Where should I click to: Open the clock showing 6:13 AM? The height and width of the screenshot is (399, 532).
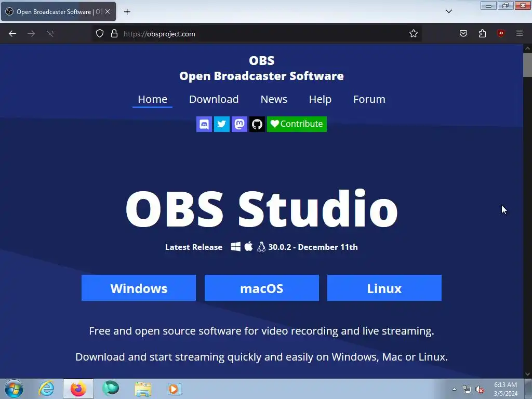pos(506,389)
